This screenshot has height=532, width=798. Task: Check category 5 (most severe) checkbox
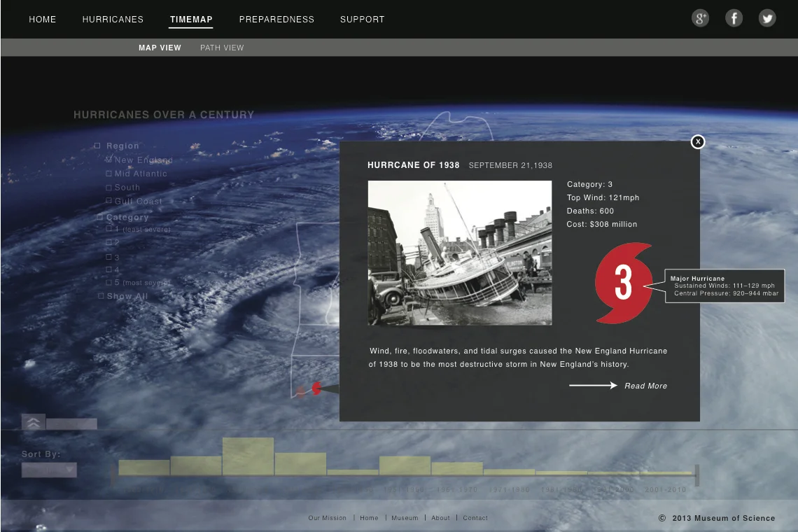tap(108, 282)
